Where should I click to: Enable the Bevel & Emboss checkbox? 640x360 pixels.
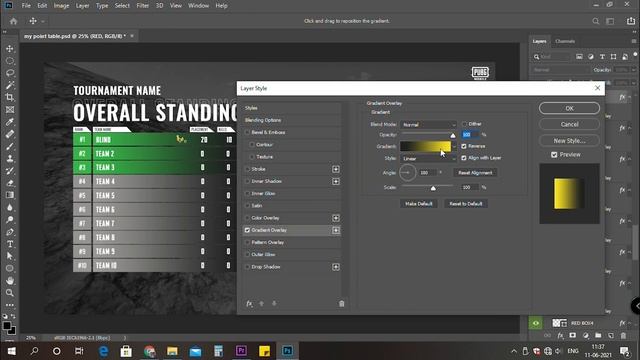pos(247,132)
